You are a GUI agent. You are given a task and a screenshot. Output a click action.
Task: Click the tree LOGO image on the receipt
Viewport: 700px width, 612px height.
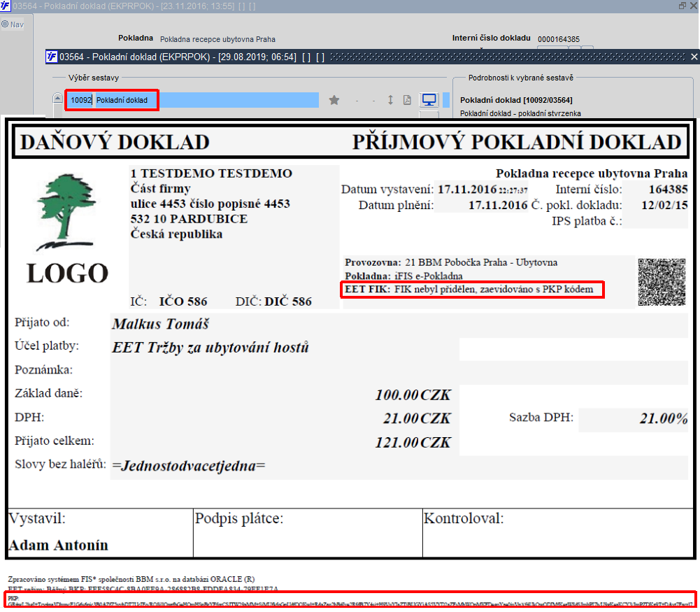click(x=67, y=229)
